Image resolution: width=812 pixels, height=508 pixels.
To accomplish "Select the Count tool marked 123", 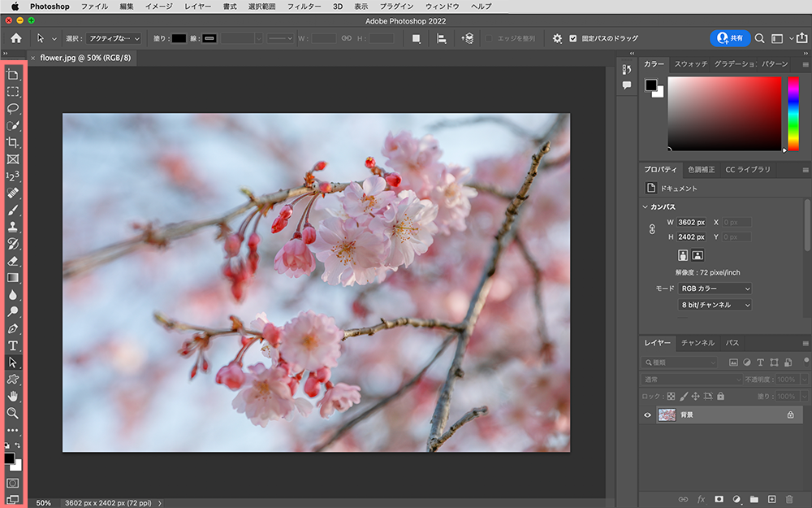I will coord(13,176).
